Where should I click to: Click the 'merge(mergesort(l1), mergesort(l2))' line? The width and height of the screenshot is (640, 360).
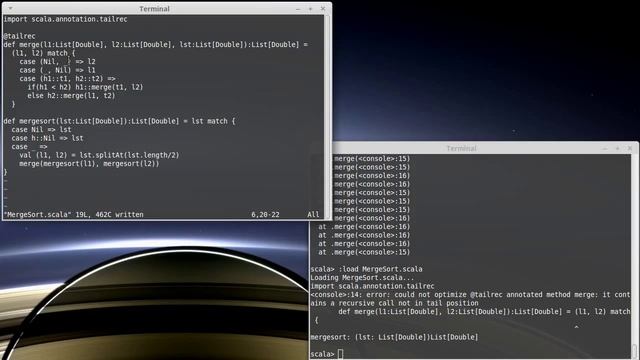[x=89, y=164]
